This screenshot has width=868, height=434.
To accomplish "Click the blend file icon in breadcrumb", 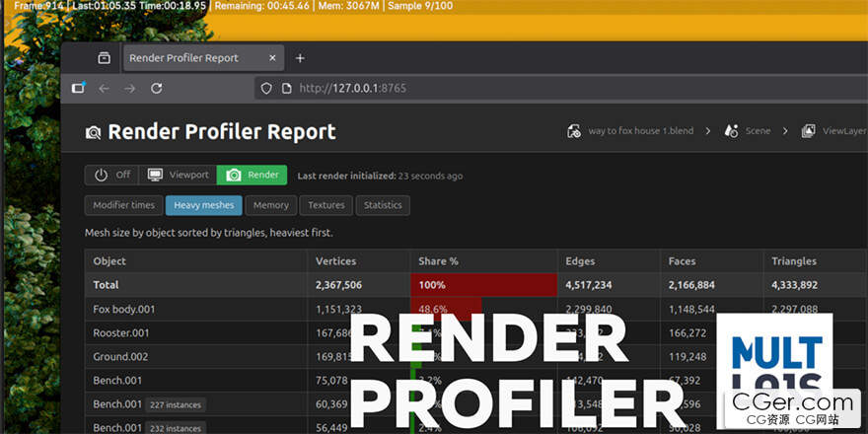I will click(x=573, y=131).
